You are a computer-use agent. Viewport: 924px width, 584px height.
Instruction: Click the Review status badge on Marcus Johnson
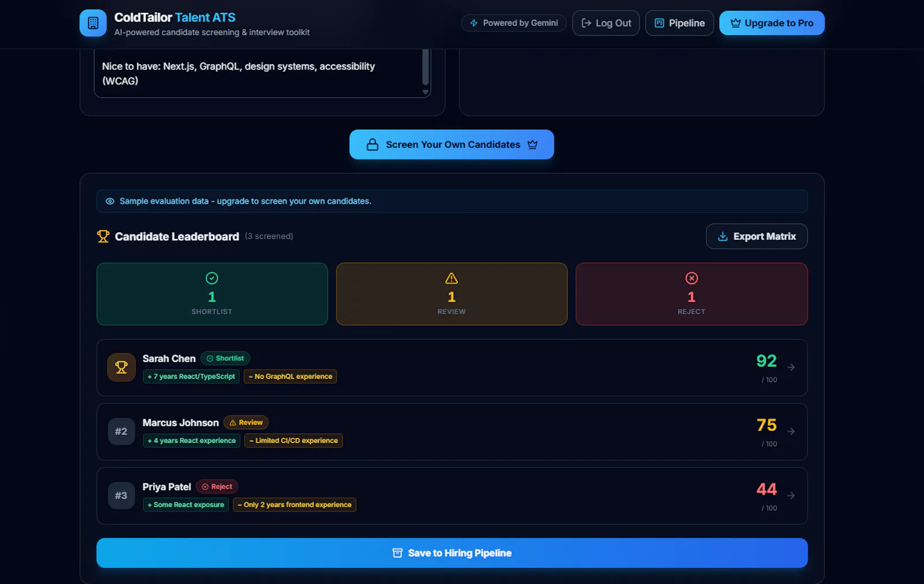click(246, 422)
